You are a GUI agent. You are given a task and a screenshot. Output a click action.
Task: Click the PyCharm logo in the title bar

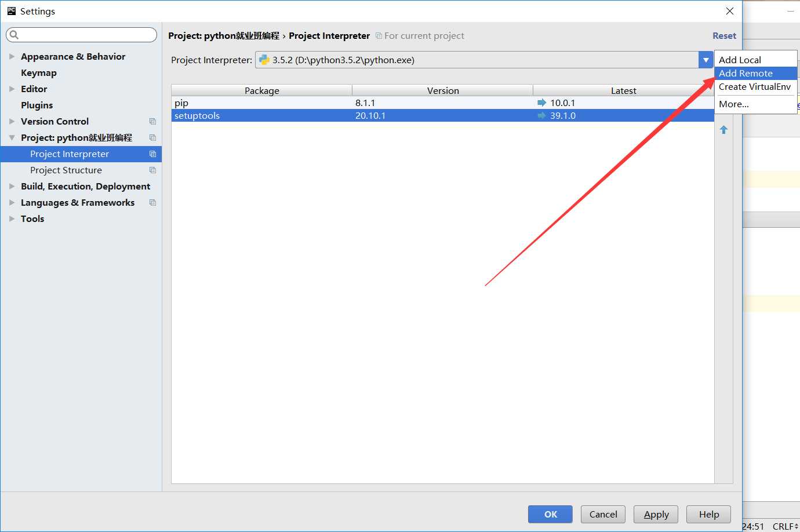11,11
